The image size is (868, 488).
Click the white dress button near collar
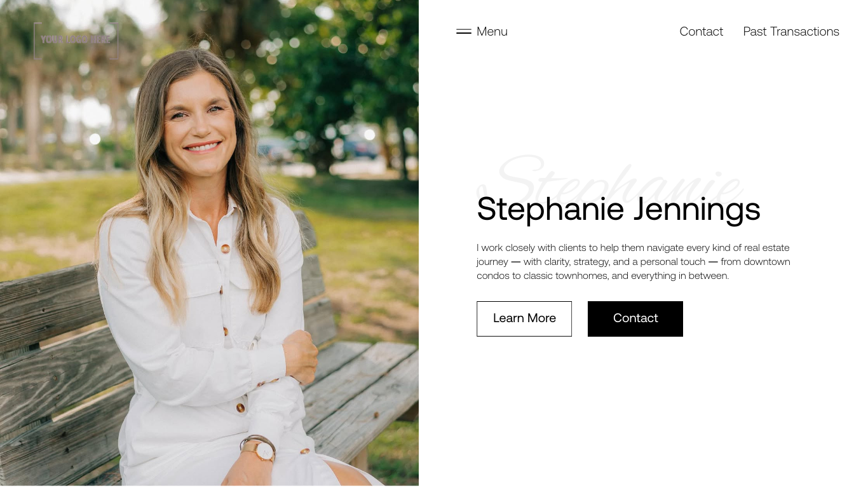[225, 248]
